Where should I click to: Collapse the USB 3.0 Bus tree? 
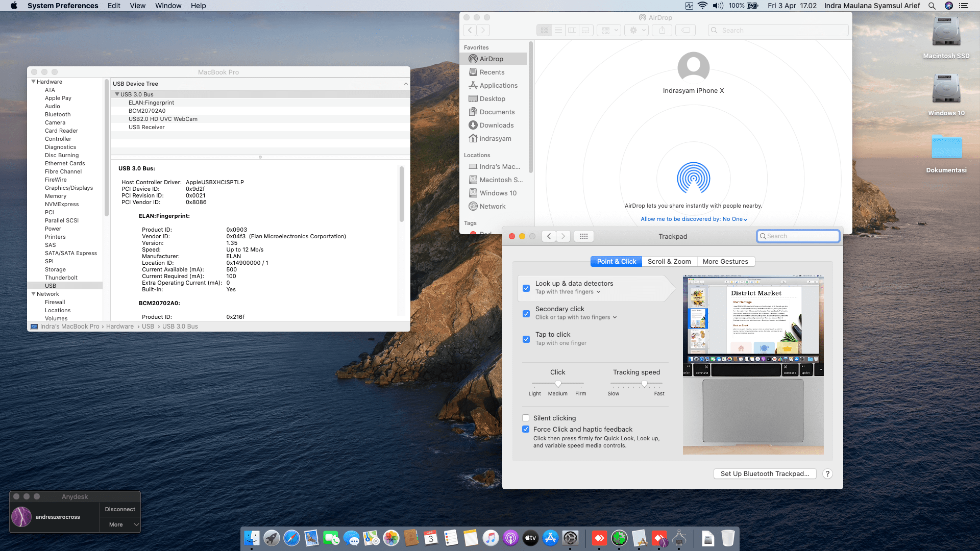pos(117,94)
